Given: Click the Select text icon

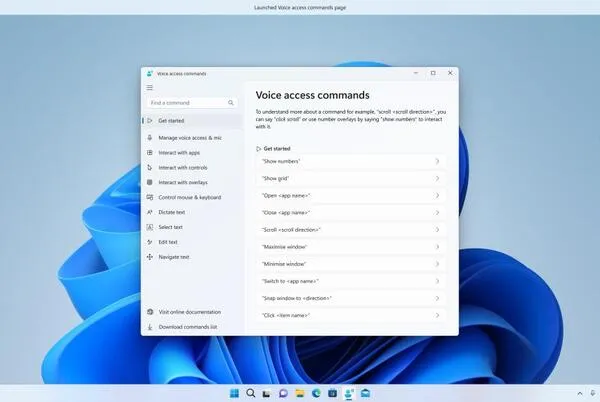Looking at the screenshot, I should [x=150, y=227].
